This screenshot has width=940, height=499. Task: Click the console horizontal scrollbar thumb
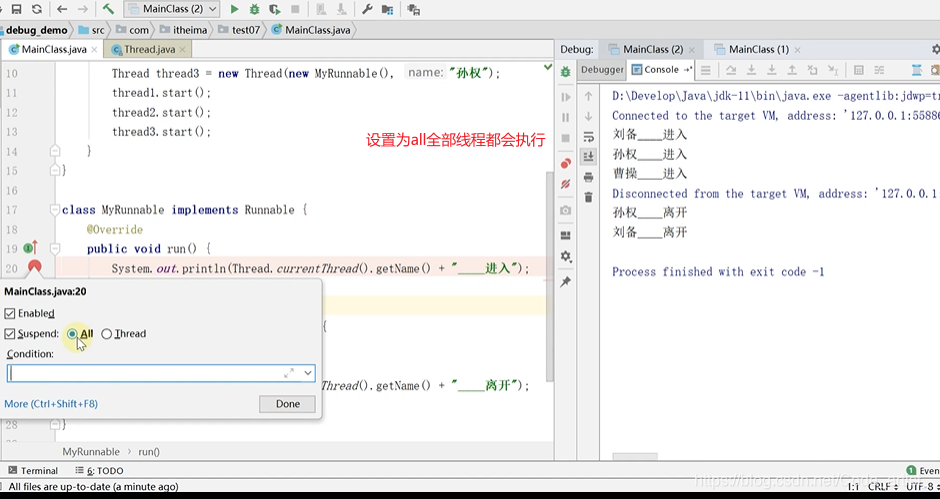click(x=635, y=456)
